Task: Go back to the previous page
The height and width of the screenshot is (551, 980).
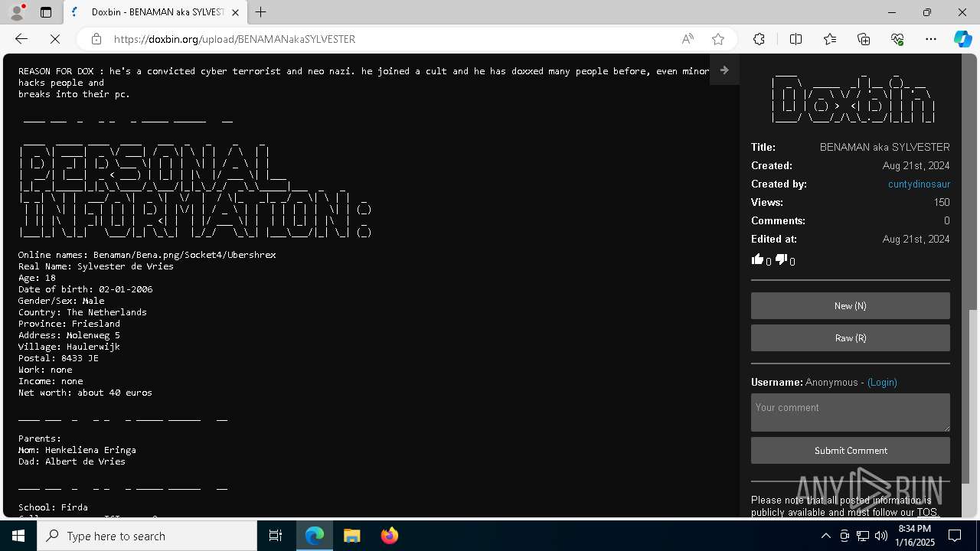Action: pos(21,39)
